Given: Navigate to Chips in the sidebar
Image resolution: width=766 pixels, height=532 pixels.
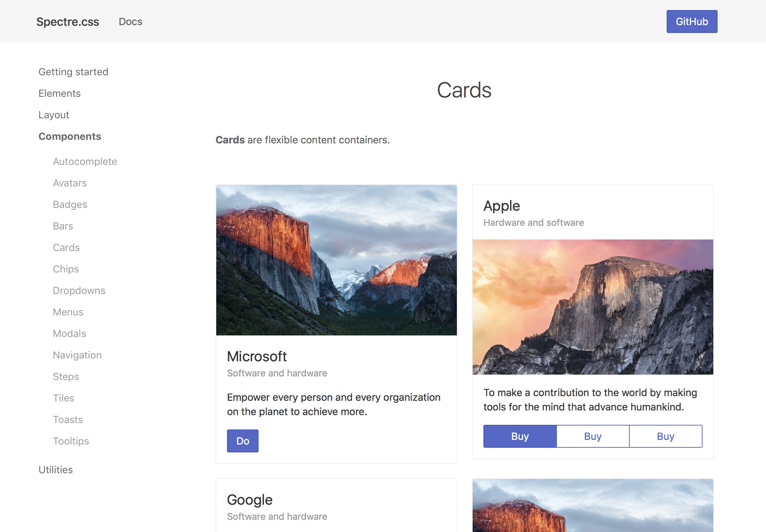Looking at the screenshot, I should click(66, 269).
